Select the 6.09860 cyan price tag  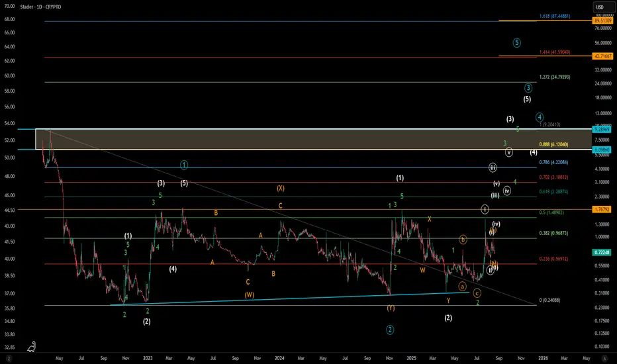click(x=602, y=150)
